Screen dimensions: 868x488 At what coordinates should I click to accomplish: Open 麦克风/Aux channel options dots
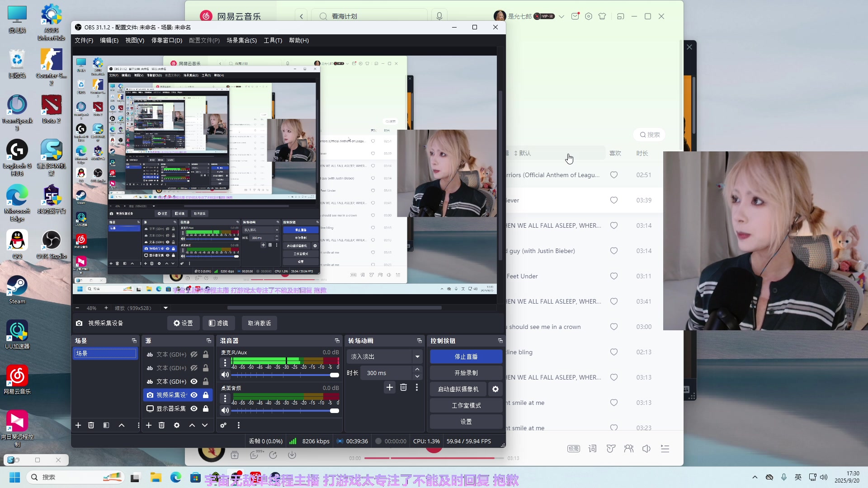[x=225, y=363]
